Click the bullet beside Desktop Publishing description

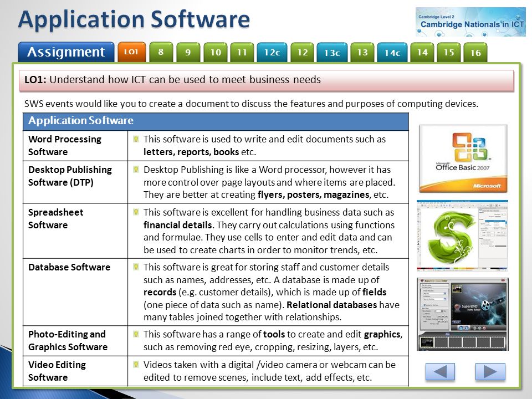click(136, 170)
